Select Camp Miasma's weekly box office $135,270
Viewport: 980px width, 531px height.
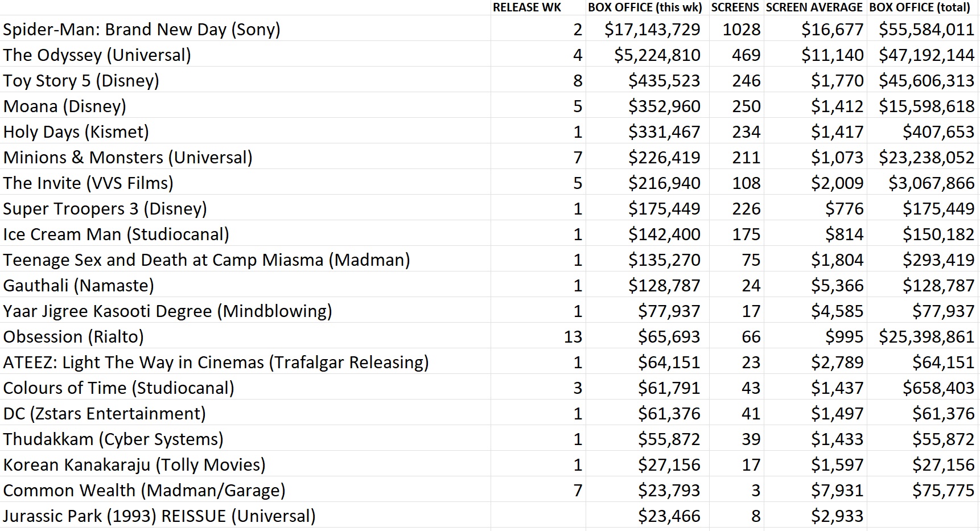click(664, 260)
